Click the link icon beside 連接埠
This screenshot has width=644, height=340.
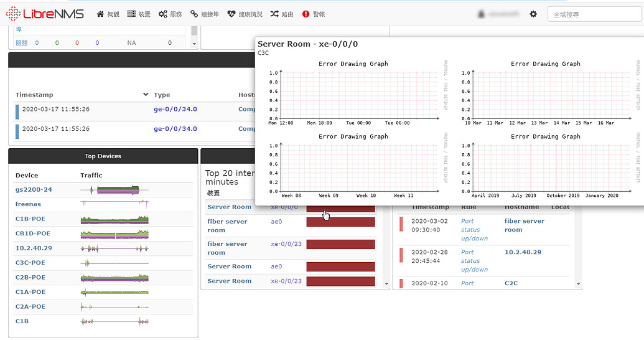pos(195,14)
